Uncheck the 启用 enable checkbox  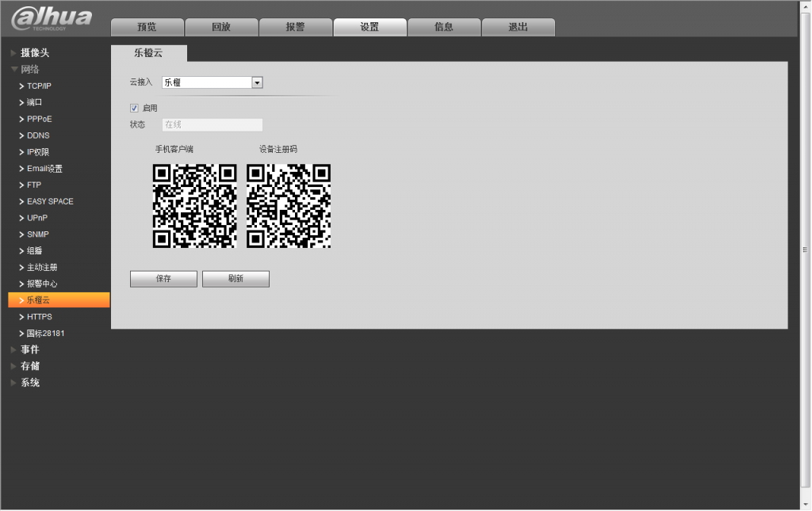pyautogui.click(x=135, y=108)
